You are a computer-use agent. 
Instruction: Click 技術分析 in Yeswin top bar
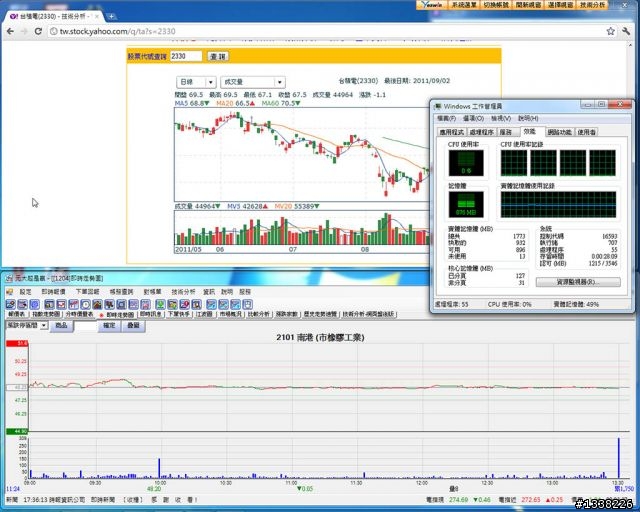coord(592,5)
